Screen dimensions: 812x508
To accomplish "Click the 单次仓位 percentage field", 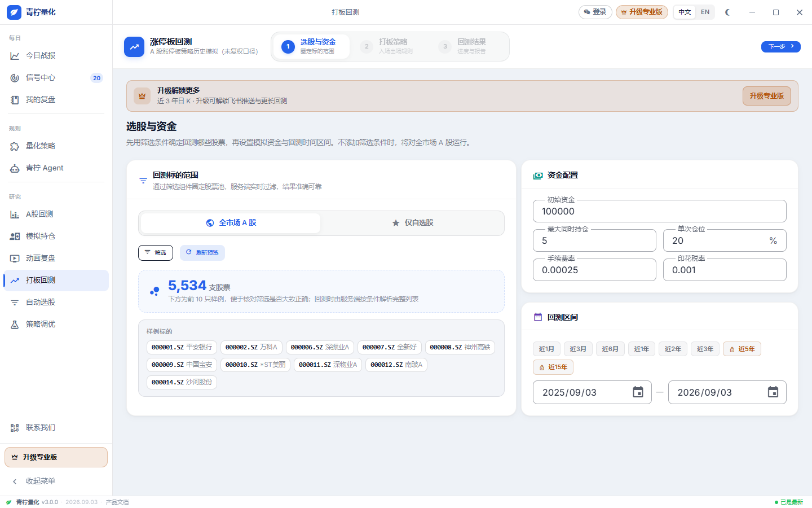I will pyautogui.click(x=725, y=240).
